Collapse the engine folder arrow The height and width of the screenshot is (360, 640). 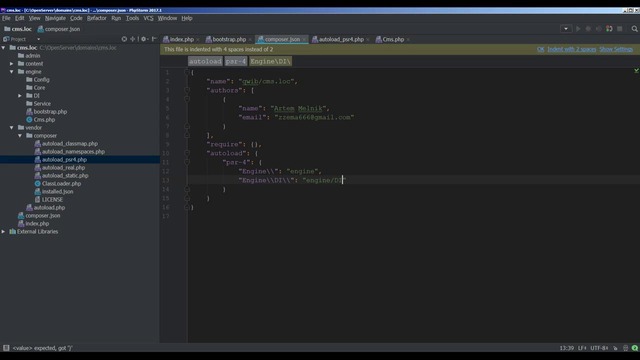(x=11, y=72)
